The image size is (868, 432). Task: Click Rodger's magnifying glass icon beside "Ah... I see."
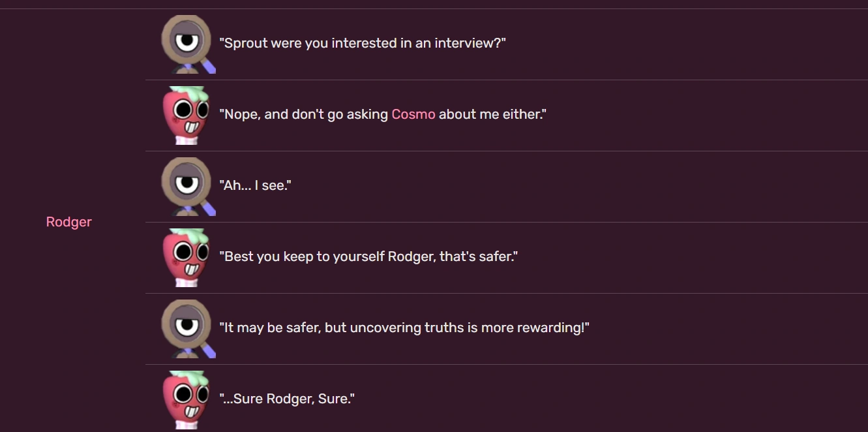click(188, 187)
